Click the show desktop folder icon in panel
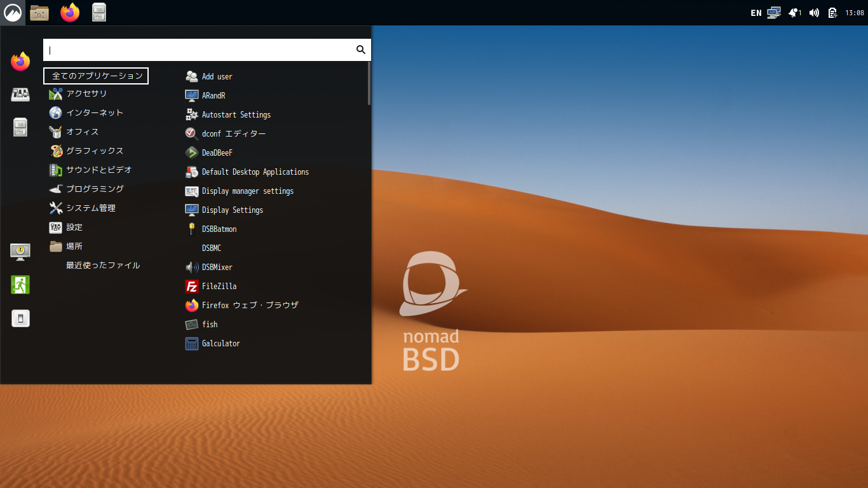 (39, 13)
